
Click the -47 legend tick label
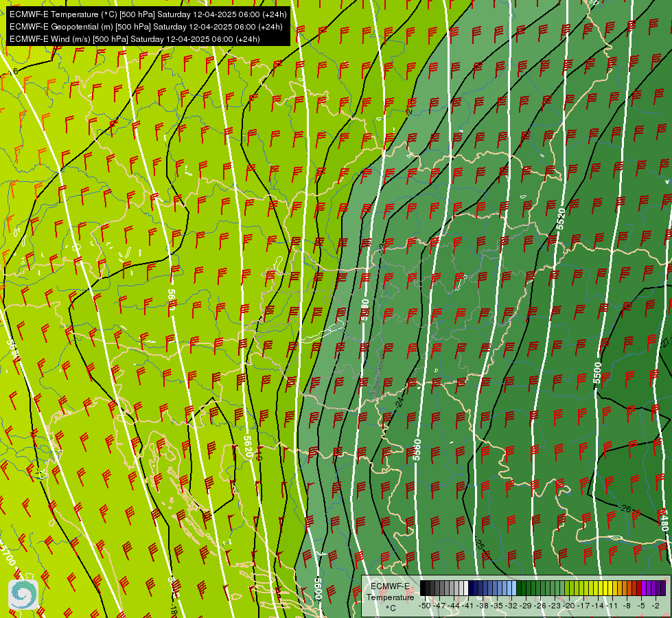point(439,606)
